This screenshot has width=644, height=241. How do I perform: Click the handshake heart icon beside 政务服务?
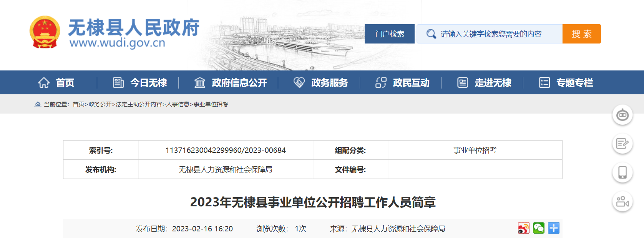point(299,82)
